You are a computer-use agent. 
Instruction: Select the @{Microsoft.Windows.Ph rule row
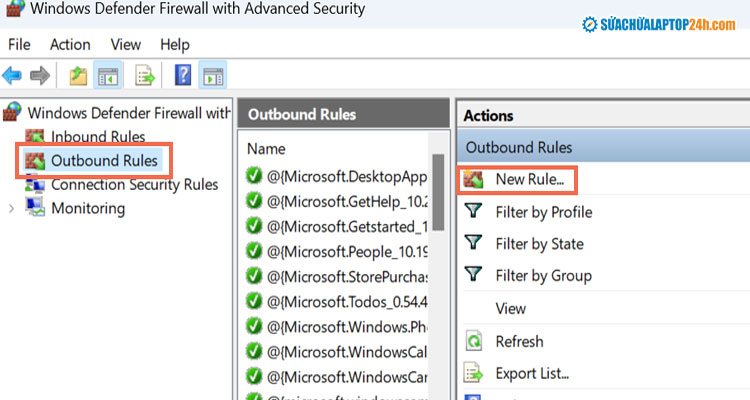[x=336, y=327]
